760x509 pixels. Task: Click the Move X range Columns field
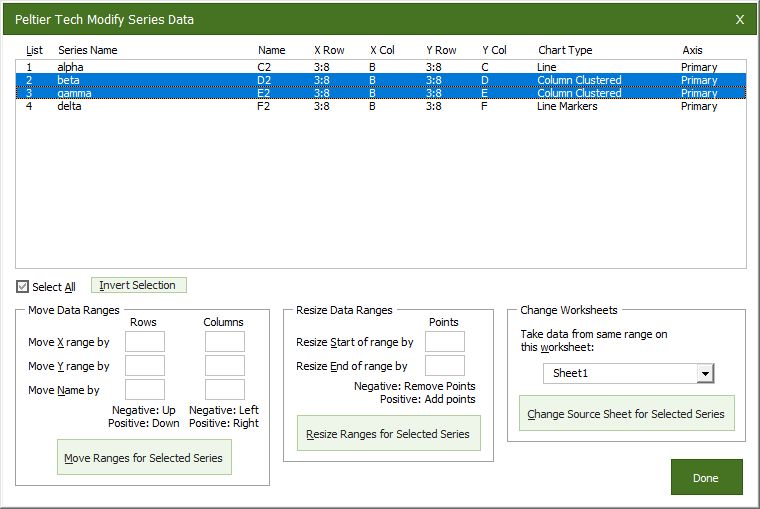[224, 342]
